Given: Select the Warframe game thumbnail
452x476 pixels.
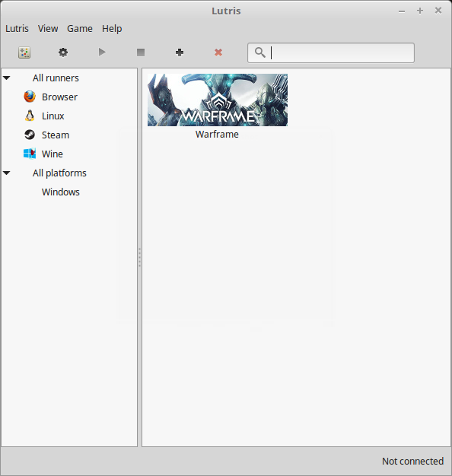Looking at the screenshot, I should pos(218,100).
